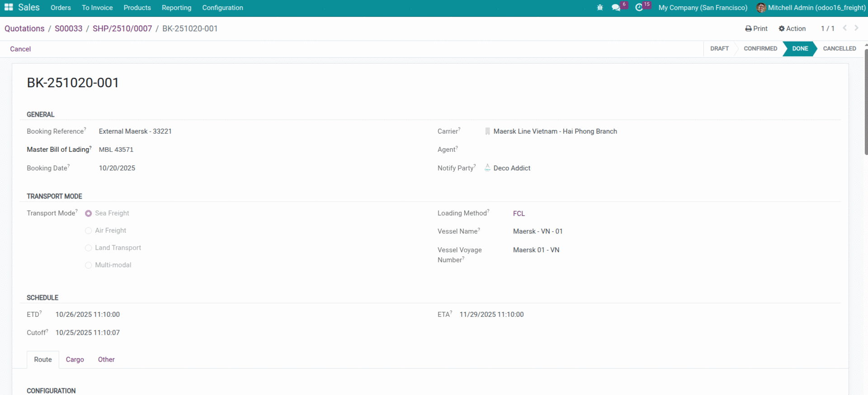Switch to the Cargo tab

pyautogui.click(x=75, y=359)
